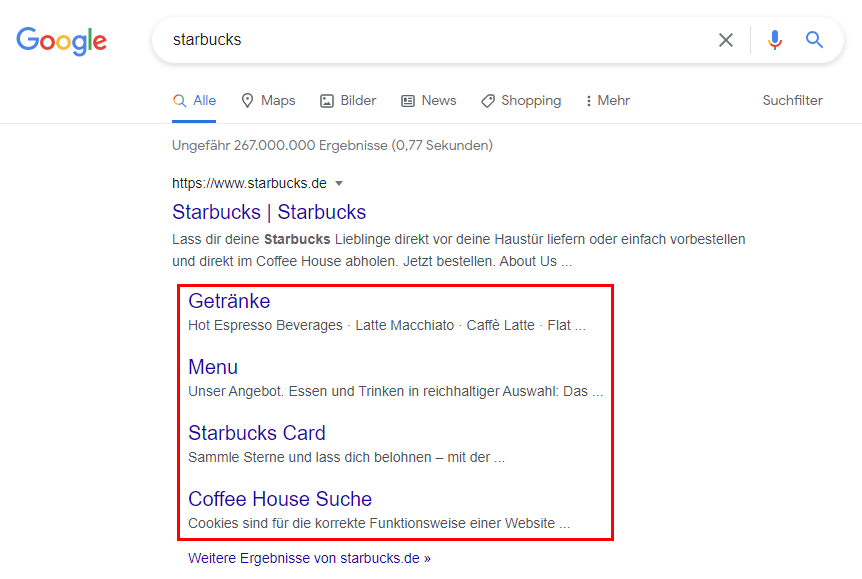Click the Google logo
The width and height of the screenshot is (862, 579).
[61, 41]
